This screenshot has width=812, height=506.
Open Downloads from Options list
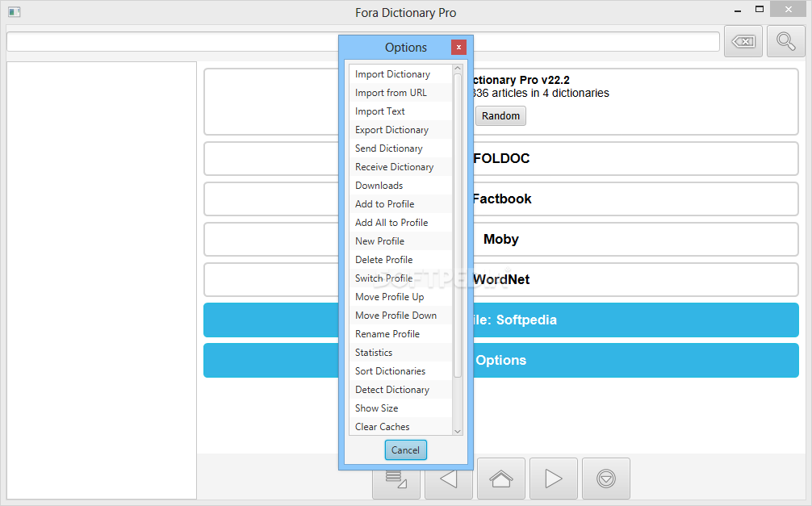[400, 186]
